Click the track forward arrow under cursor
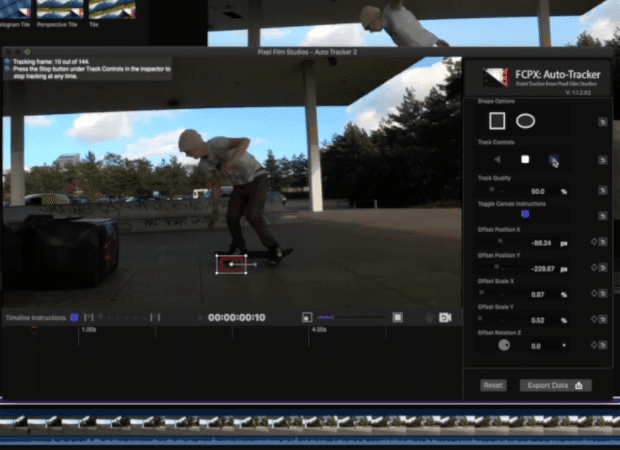The height and width of the screenshot is (450, 620). (x=553, y=159)
